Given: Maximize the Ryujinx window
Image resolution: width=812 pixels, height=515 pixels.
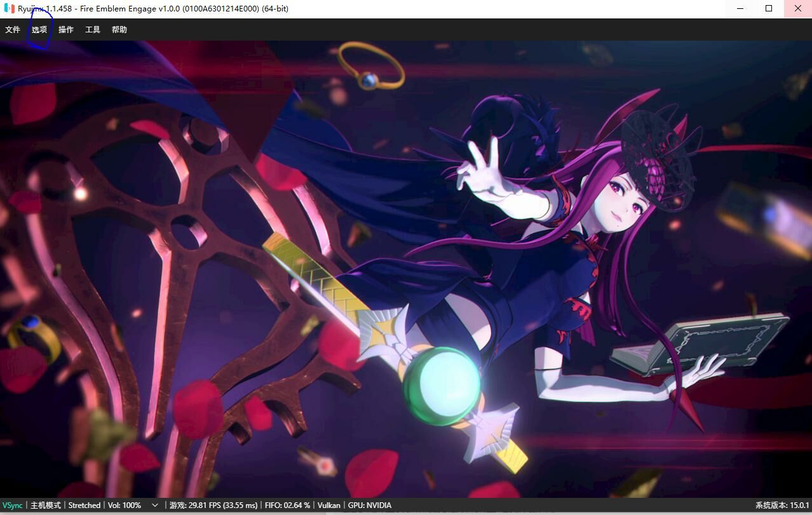Looking at the screenshot, I should click(769, 9).
